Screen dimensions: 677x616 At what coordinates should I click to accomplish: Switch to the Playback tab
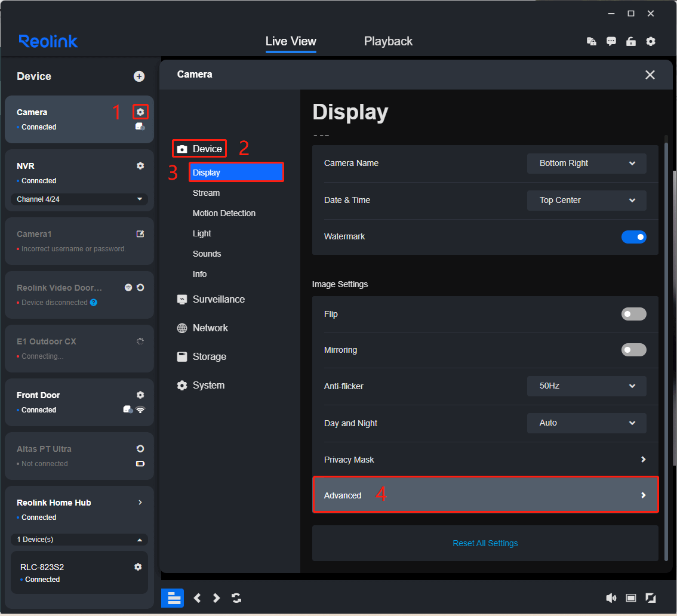(388, 41)
